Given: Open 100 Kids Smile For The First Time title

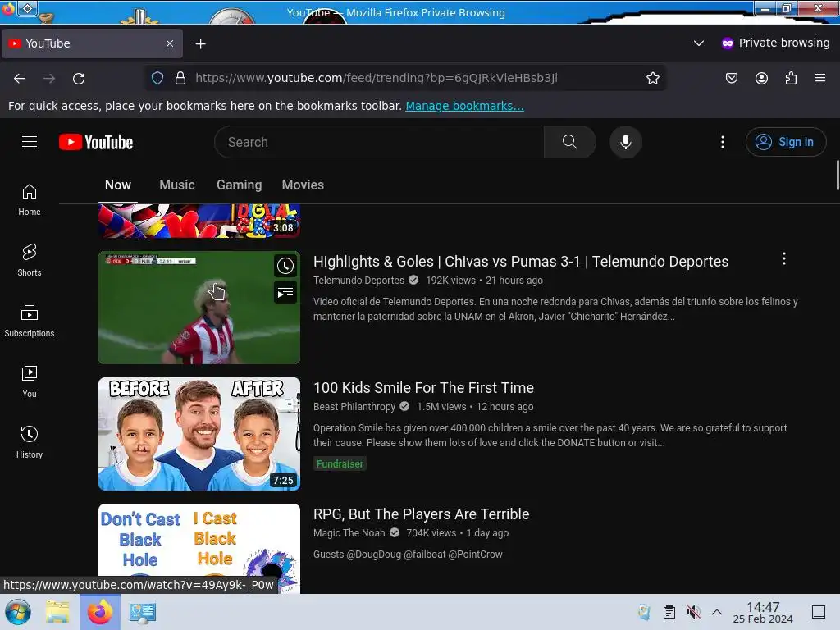Looking at the screenshot, I should [424, 388].
